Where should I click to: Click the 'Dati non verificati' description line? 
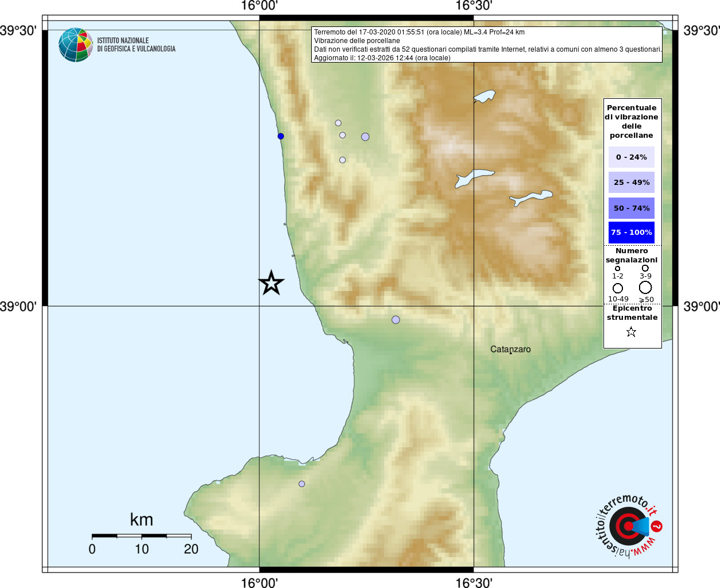tap(487, 49)
